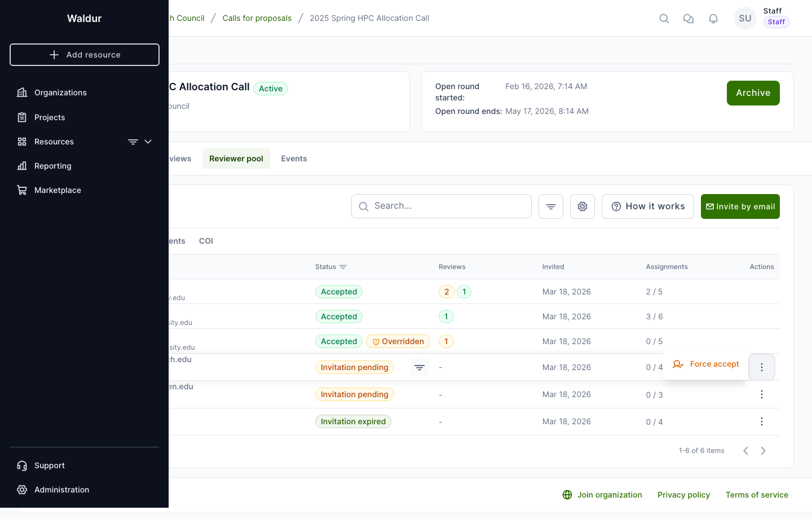The image size is (812, 519).
Task: Expand the Resources sidebar chevron
Action: tap(148, 142)
